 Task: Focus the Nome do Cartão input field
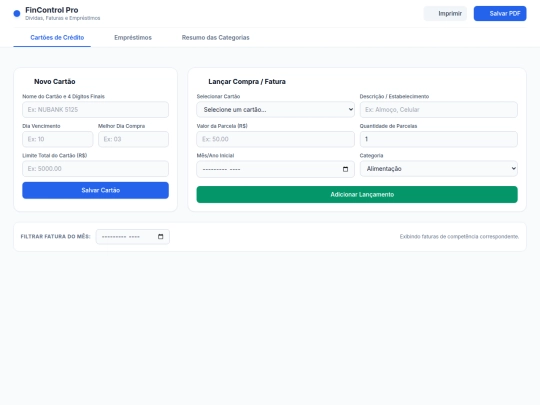pos(95,110)
